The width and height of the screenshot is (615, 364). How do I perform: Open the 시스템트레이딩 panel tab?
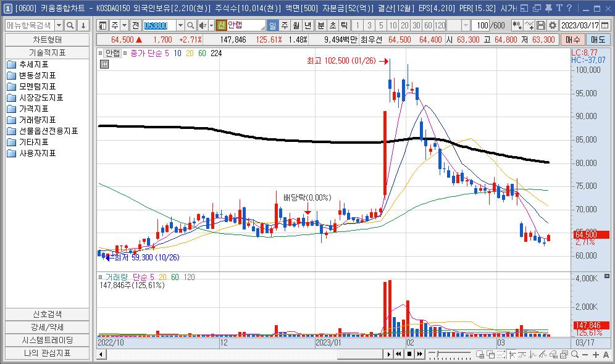coord(47,340)
